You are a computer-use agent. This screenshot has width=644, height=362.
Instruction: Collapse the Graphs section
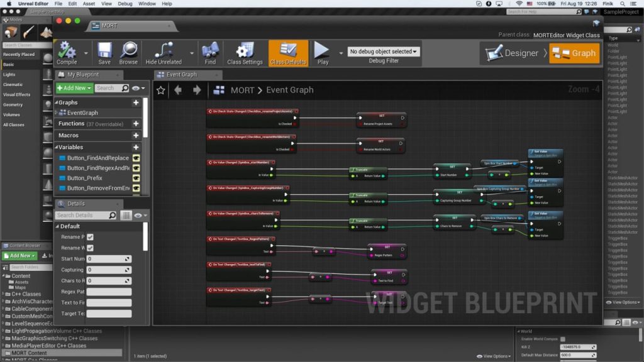point(57,102)
